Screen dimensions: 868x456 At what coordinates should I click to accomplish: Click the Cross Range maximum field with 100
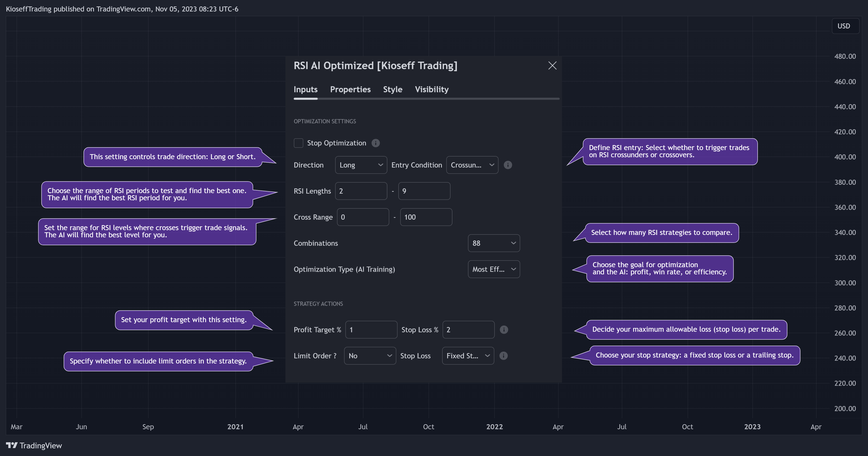[x=426, y=217]
